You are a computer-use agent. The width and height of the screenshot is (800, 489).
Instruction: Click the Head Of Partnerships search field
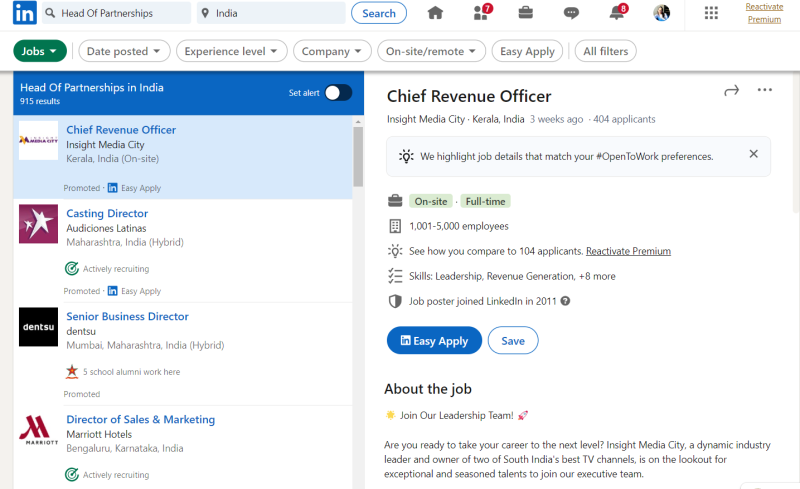coord(116,13)
